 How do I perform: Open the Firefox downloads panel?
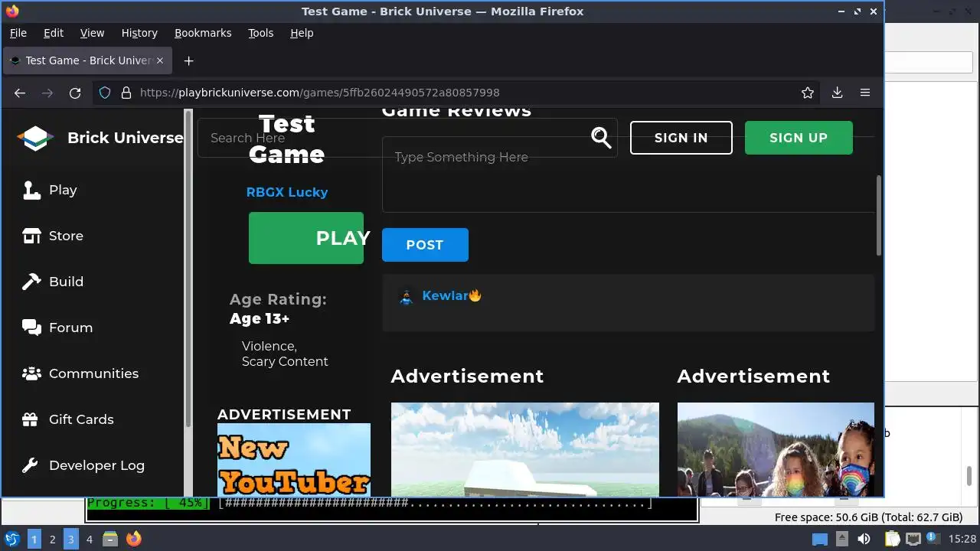pos(837,93)
